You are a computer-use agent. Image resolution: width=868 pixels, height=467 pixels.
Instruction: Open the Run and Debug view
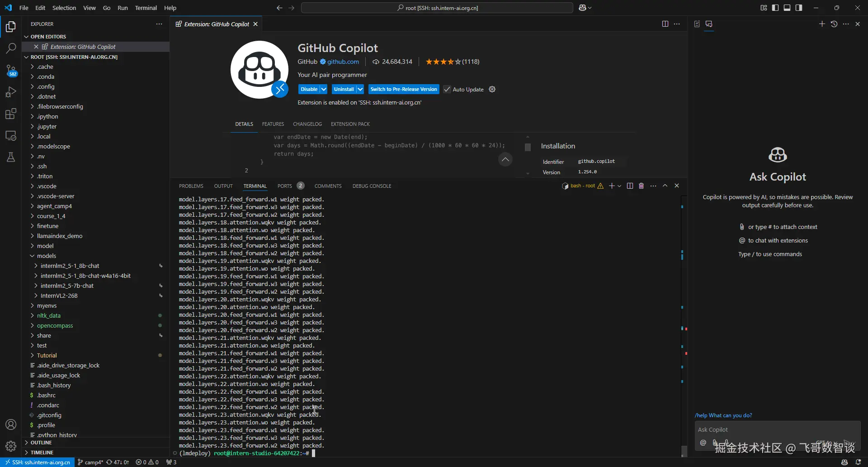click(x=11, y=92)
